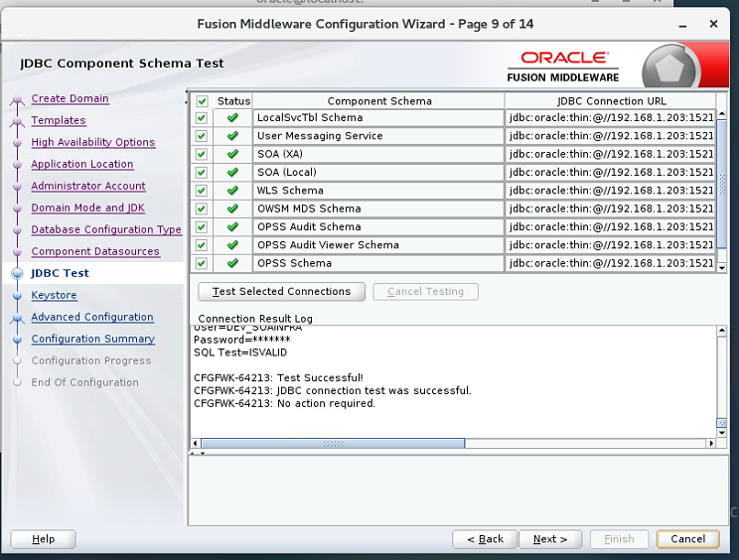Click the log horizontal scrollbar thumb
Screen dimensions: 739x560
tap(333, 443)
